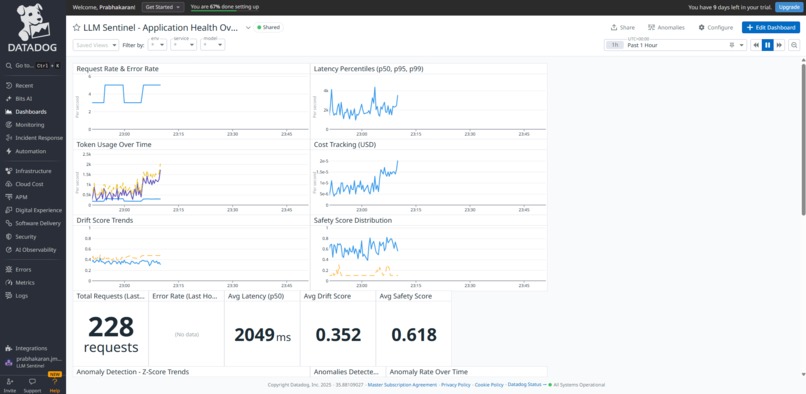Viewport: 806px width, 394px height.
Task: Step the time range forward
Action: (779, 45)
